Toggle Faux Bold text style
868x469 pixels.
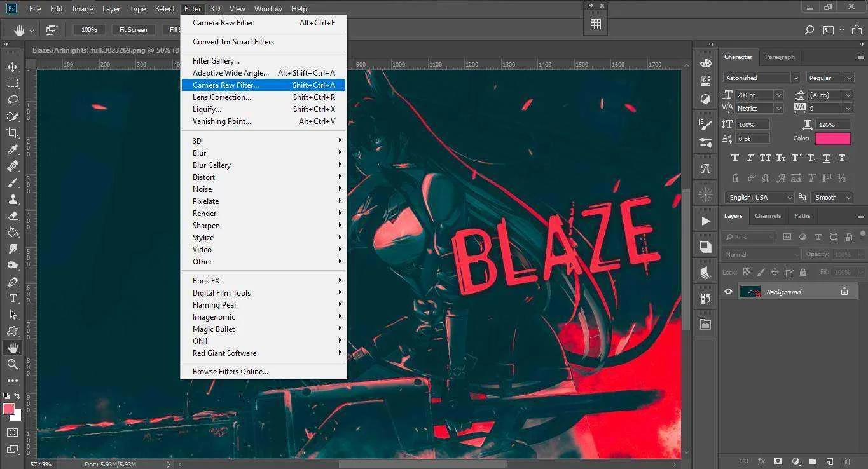click(735, 158)
